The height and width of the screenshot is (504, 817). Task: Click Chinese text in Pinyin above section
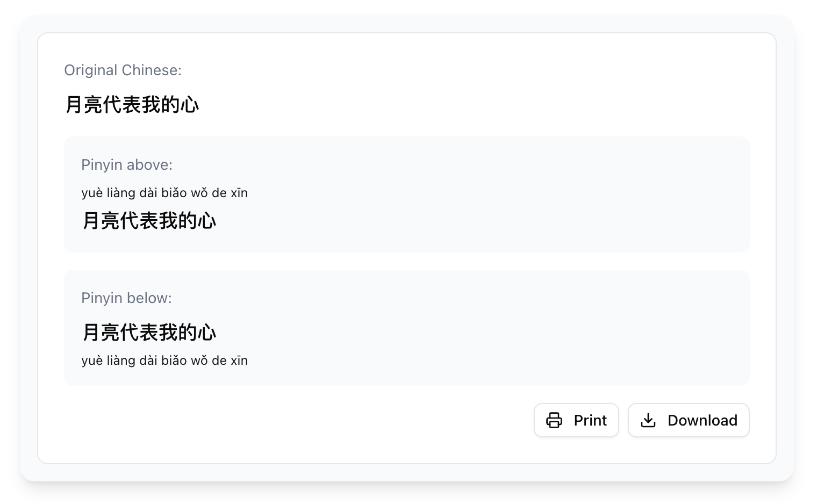[x=149, y=221]
